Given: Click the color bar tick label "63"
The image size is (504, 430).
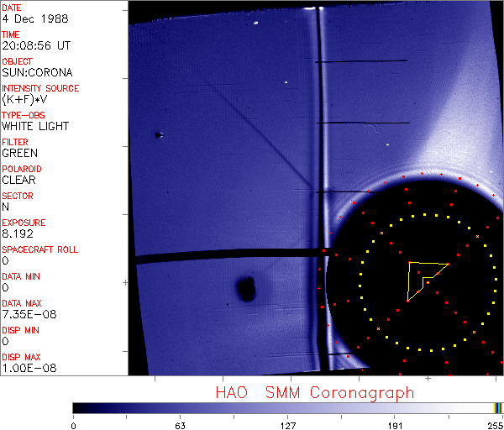Looking at the screenshot, I should pyautogui.click(x=181, y=426).
